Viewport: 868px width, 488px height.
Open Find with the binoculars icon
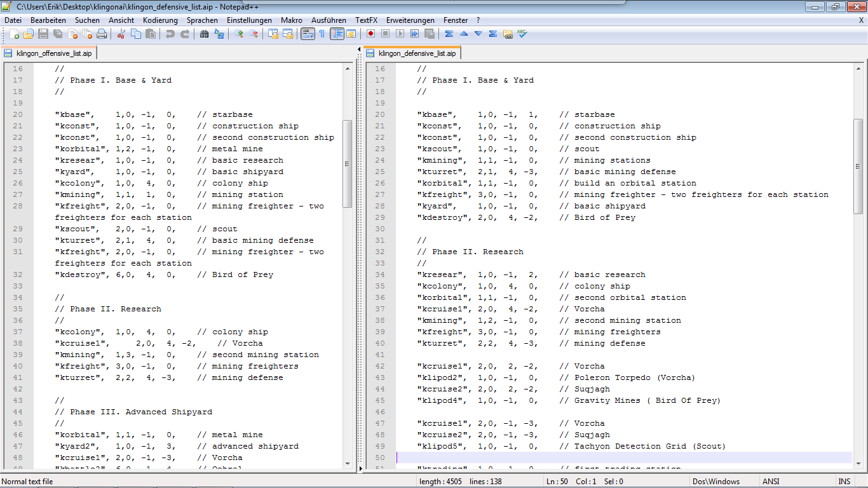[x=205, y=34]
